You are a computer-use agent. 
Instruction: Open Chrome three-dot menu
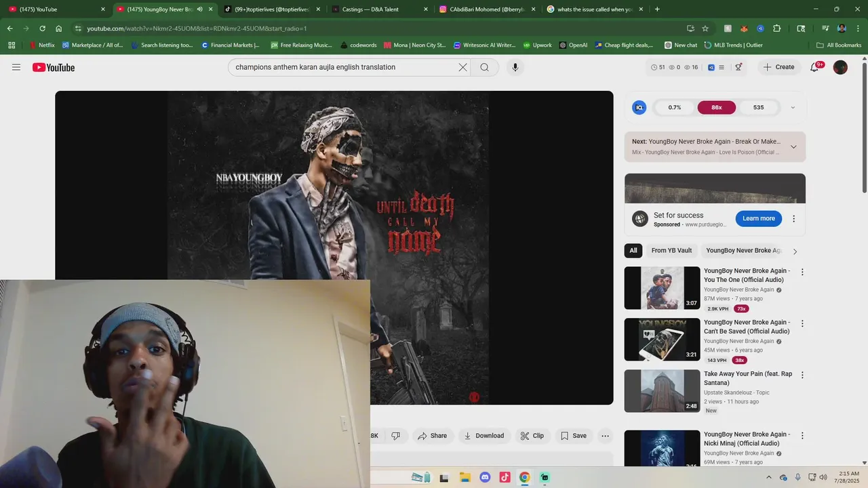coord(857,28)
